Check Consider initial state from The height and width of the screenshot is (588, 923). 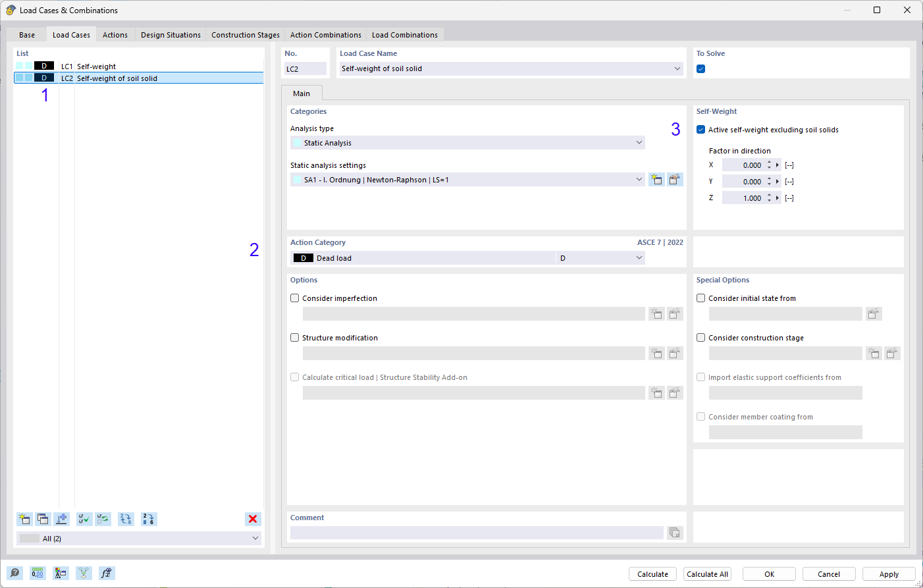point(701,298)
